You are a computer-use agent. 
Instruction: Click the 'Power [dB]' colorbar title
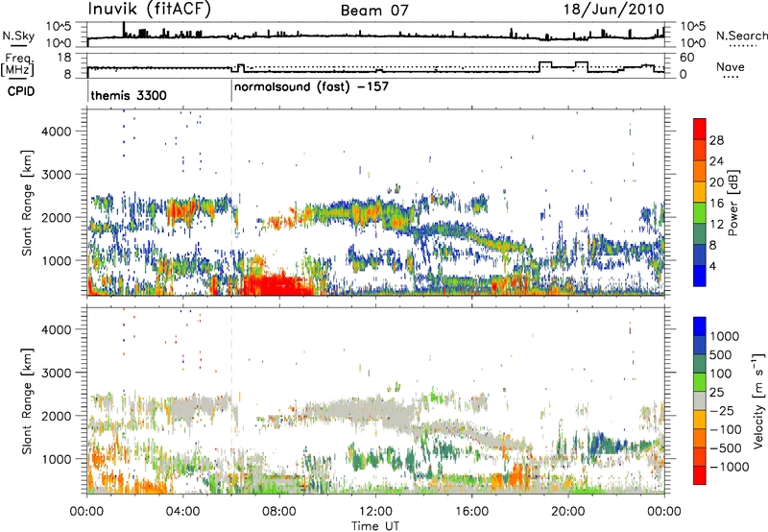point(732,203)
